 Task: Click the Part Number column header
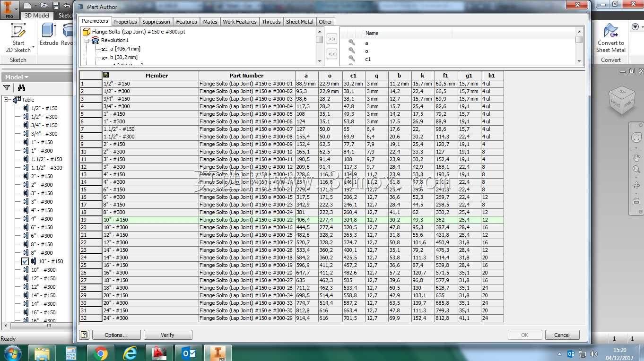(247, 76)
